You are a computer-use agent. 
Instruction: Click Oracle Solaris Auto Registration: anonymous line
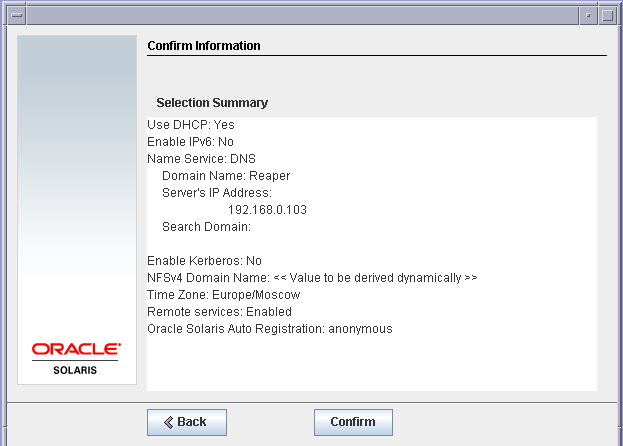click(270, 329)
